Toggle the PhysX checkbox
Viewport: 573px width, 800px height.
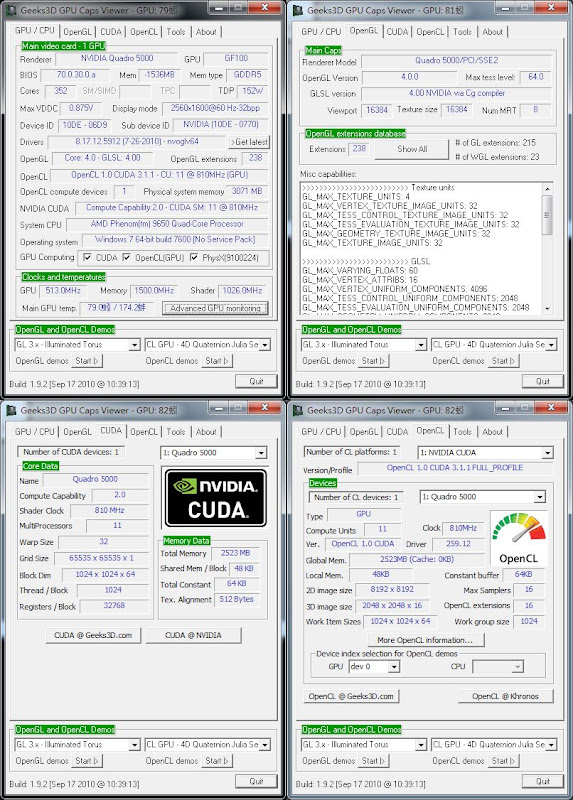[194, 258]
